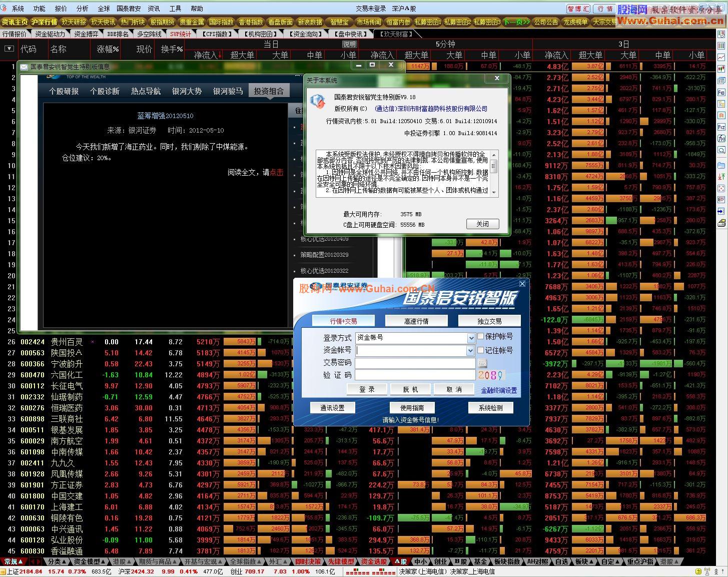Open the F10 company info icon
The height and width of the screenshot is (577, 728).
(x=721, y=93)
